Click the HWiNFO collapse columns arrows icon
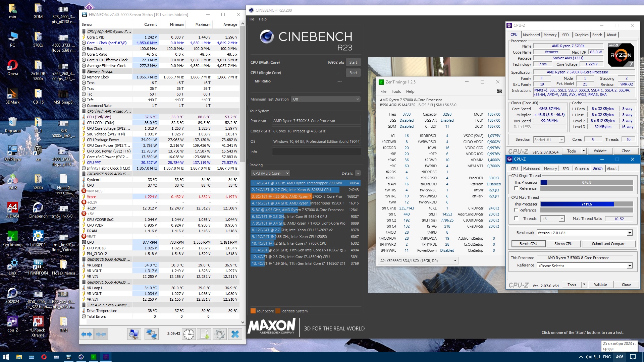Screen dimensions: 644x362 (x=101, y=334)
